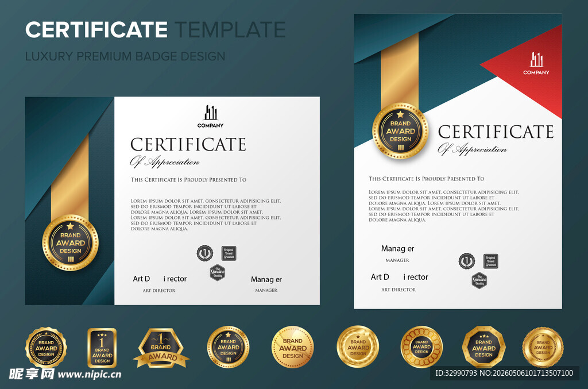Click the round number 1 stamp on landscape certificate

[205, 253]
